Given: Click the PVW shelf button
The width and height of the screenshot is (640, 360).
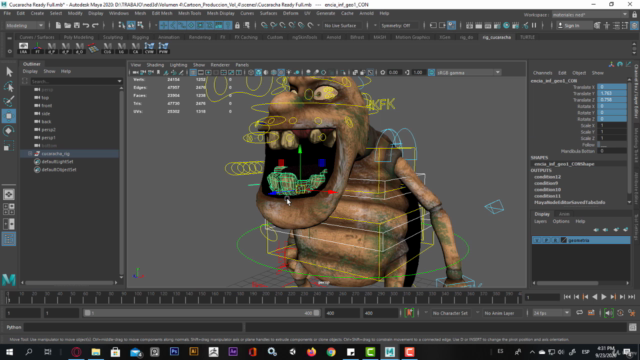Looking at the screenshot, I should tap(163, 48).
